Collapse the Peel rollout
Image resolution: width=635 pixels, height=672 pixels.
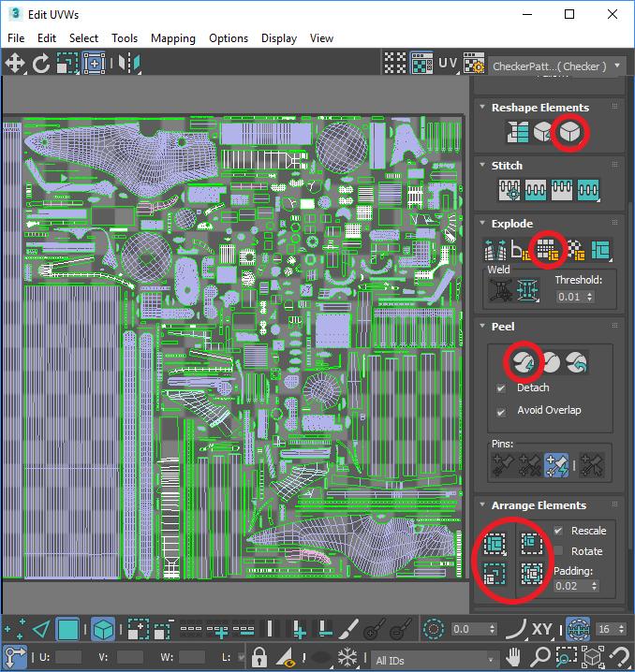tap(482, 327)
